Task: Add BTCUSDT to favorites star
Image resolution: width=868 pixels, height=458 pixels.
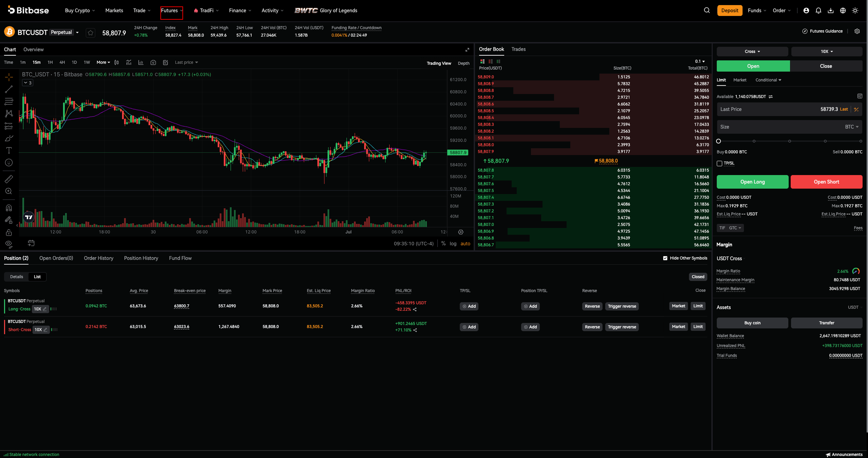Action: tap(91, 33)
